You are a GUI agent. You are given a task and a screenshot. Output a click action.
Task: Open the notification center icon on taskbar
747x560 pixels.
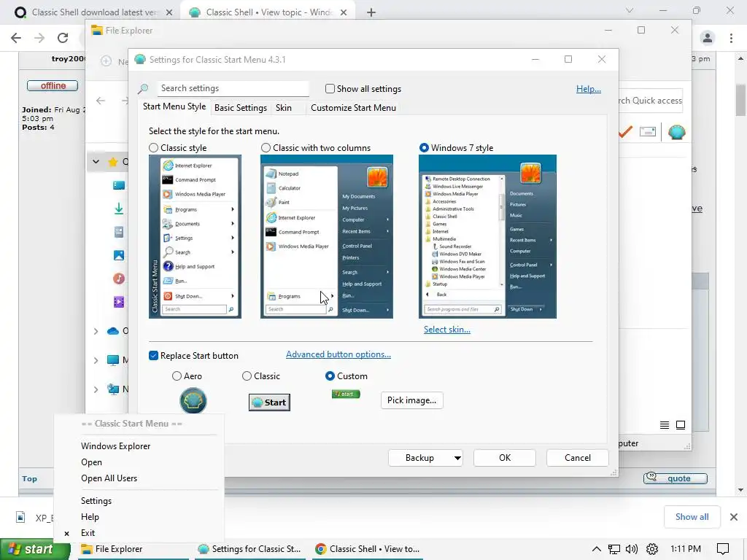[723, 549]
